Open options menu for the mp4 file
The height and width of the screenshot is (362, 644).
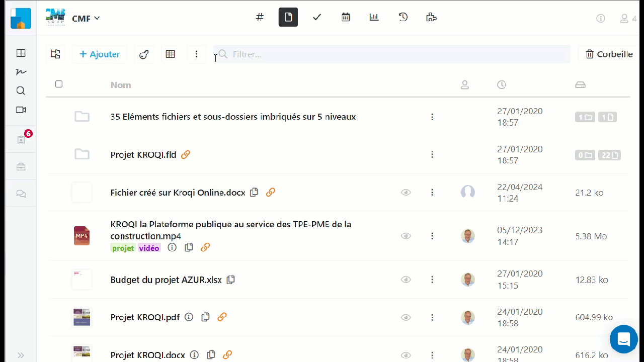click(432, 236)
